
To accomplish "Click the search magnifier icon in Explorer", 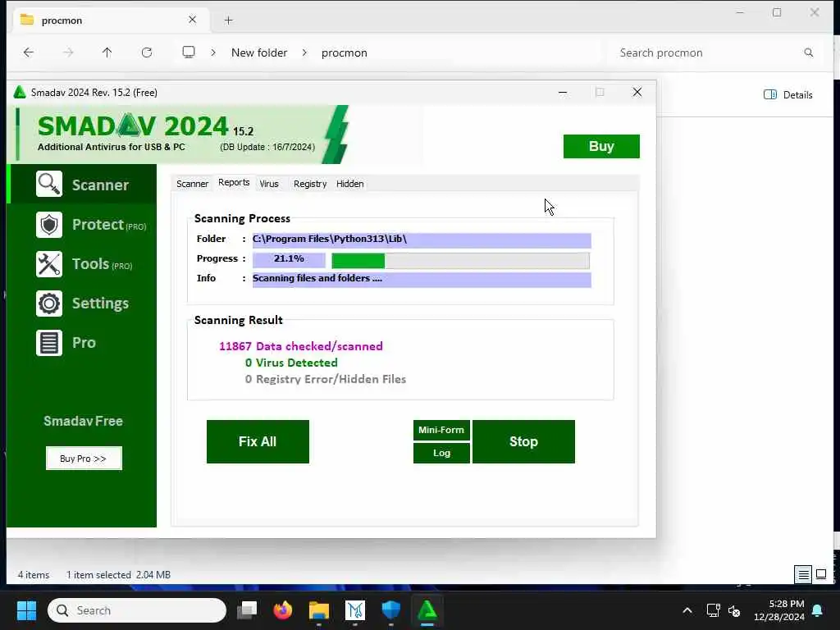I will (808, 52).
